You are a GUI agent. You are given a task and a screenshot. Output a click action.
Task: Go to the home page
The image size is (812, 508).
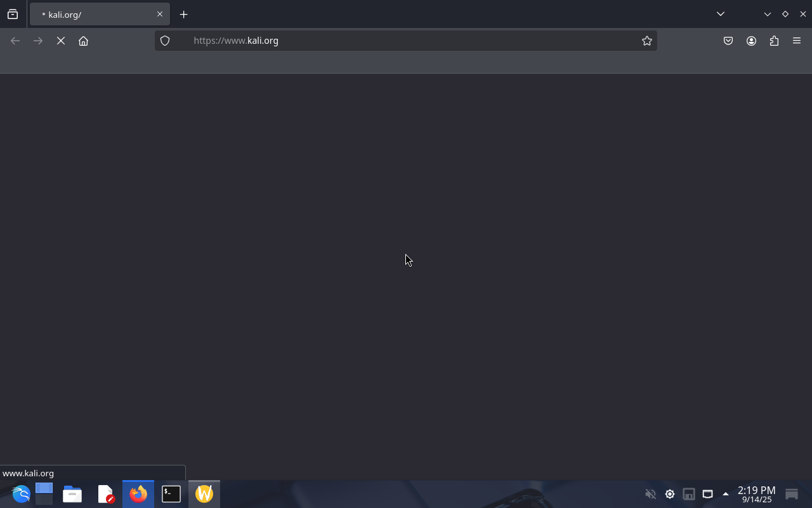pos(83,41)
